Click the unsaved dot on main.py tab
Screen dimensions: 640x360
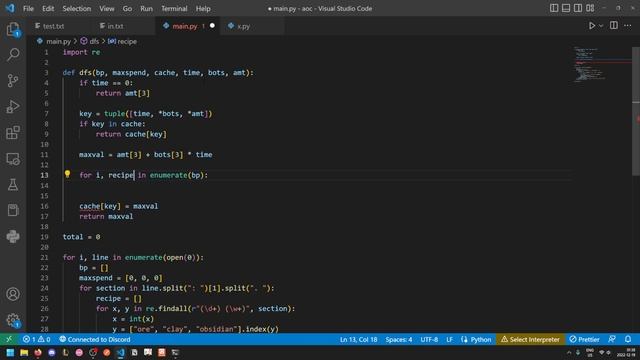[212, 26]
